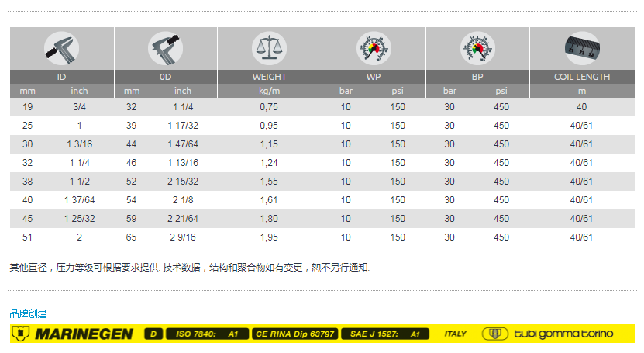
Task: Click the WP pressure gauge icon
Action: click(374, 48)
